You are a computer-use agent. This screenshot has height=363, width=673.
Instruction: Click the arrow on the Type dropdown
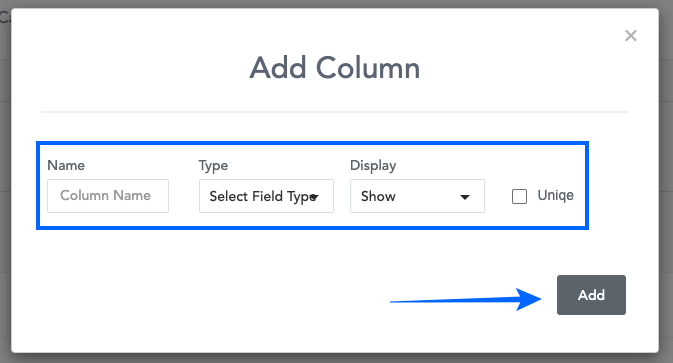(314, 197)
